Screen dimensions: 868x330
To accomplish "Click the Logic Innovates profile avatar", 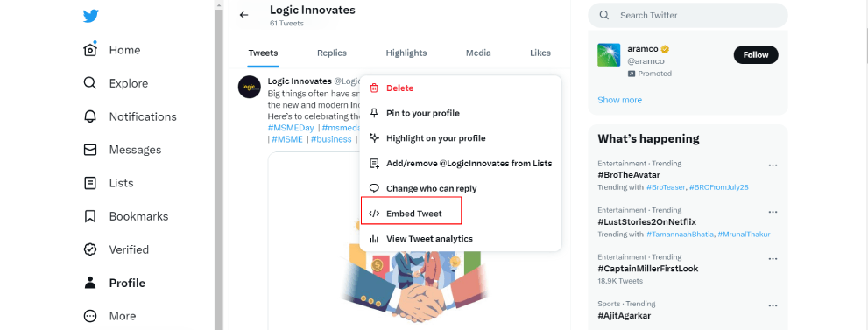I will click(249, 87).
